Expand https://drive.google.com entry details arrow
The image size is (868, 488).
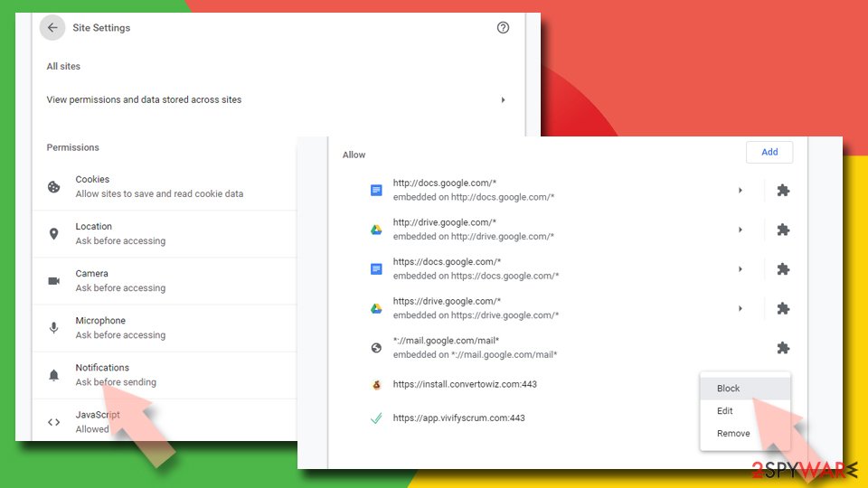pyautogui.click(x=741, y=308)
